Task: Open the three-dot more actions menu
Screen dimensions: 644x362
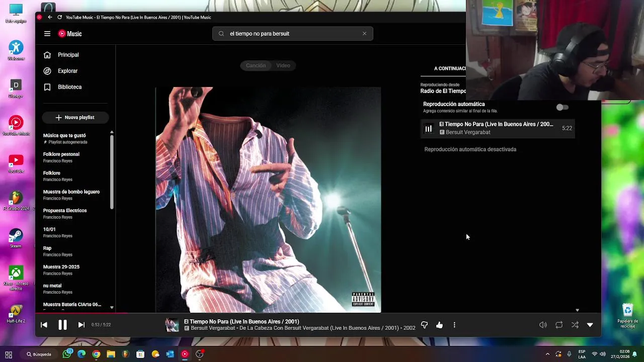Action: [454, 325]
